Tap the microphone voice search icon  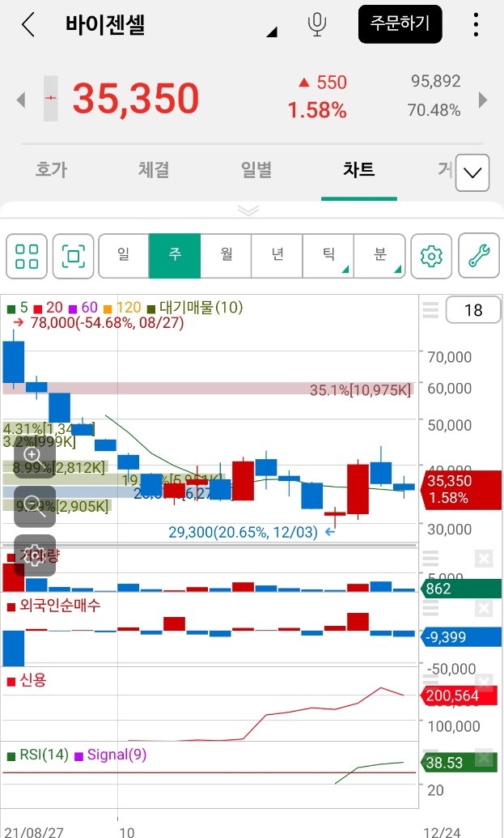tap(317, 24)
